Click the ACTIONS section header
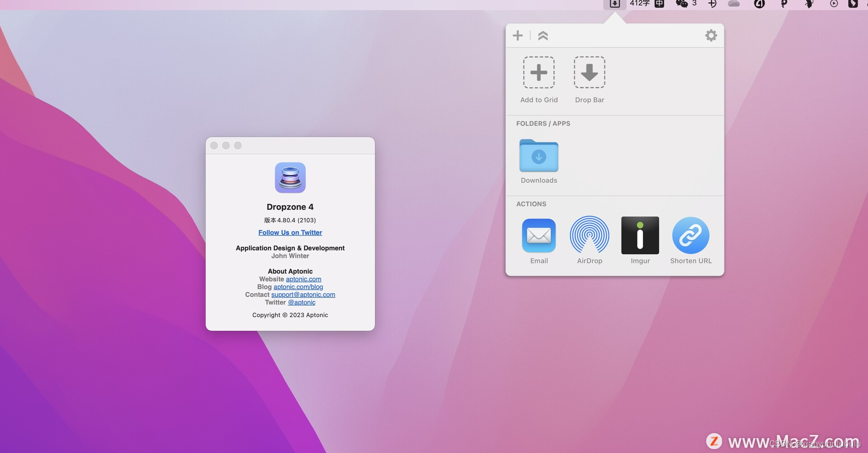 tap(531, 204)
